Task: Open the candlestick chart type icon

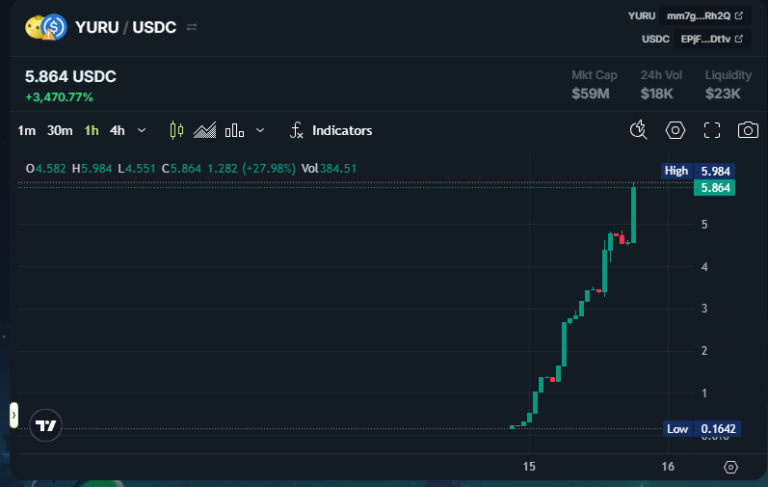Action: tap(177, 130)
